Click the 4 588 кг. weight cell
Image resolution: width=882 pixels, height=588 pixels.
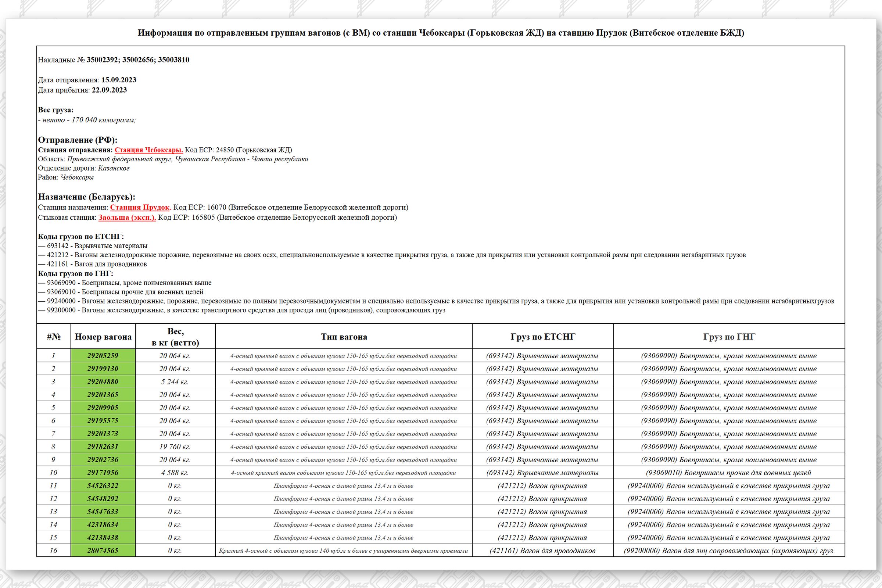point(175,473)
